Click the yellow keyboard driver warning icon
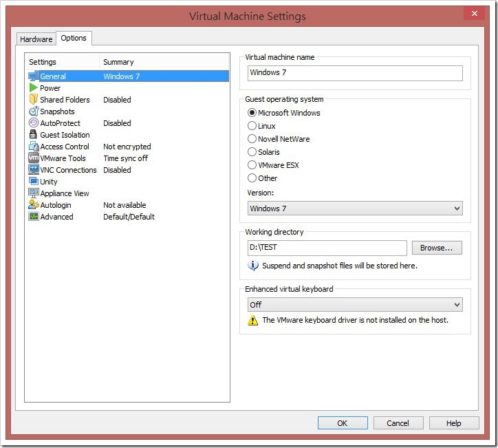The width and height of the screenshot is (498, 448). 252,320
